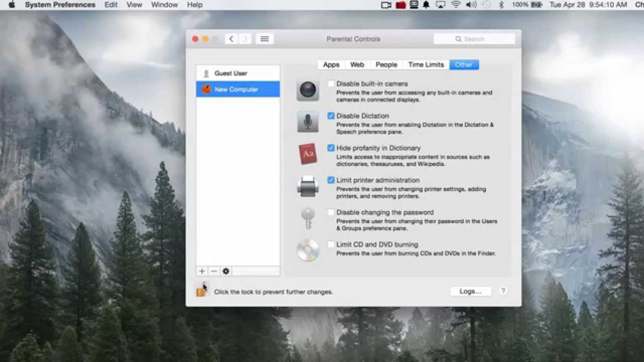The height and width of the screenshot is (362, 644).
Task: Click the notification bell icon
Action: point(427,5)
